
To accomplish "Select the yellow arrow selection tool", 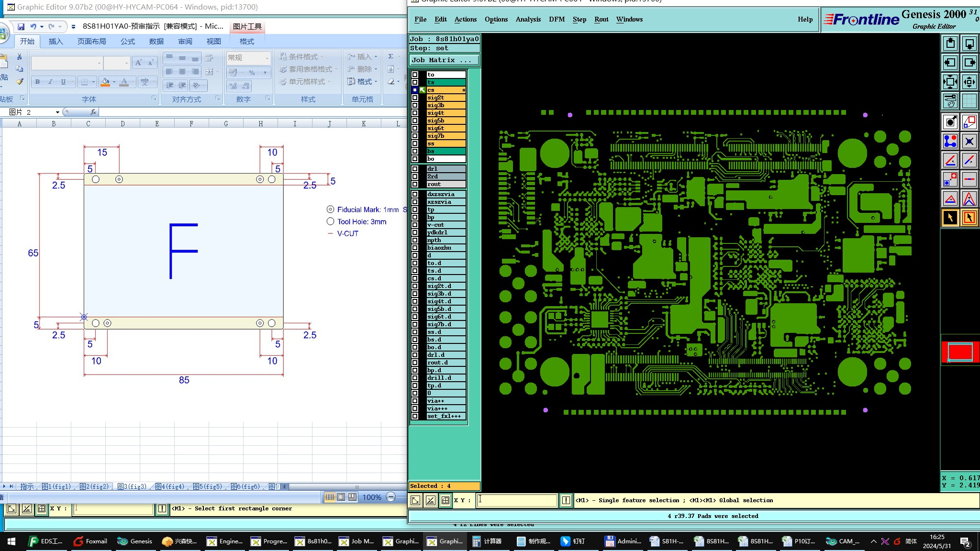I will pos(950,218).
